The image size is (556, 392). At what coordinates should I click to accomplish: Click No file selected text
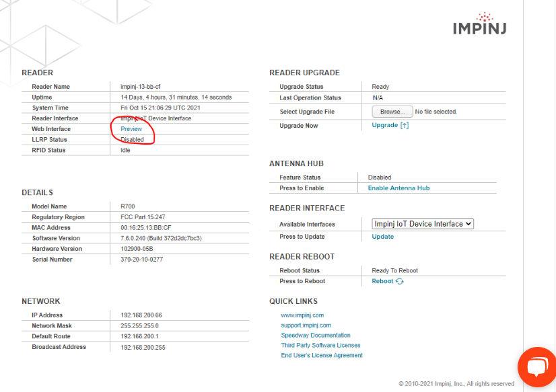[436, 112]
